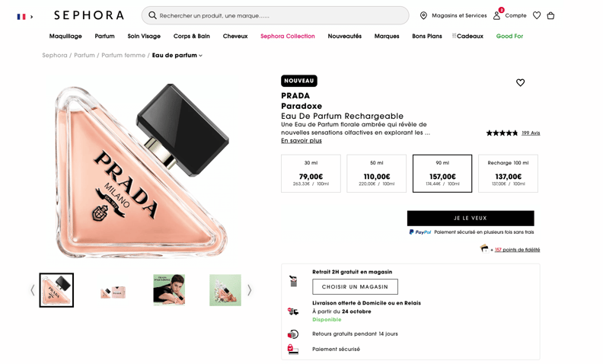This screenshot has width=603, height=364.
Task: Show next product thumbnails with right arrow
Action: point(249,290)
